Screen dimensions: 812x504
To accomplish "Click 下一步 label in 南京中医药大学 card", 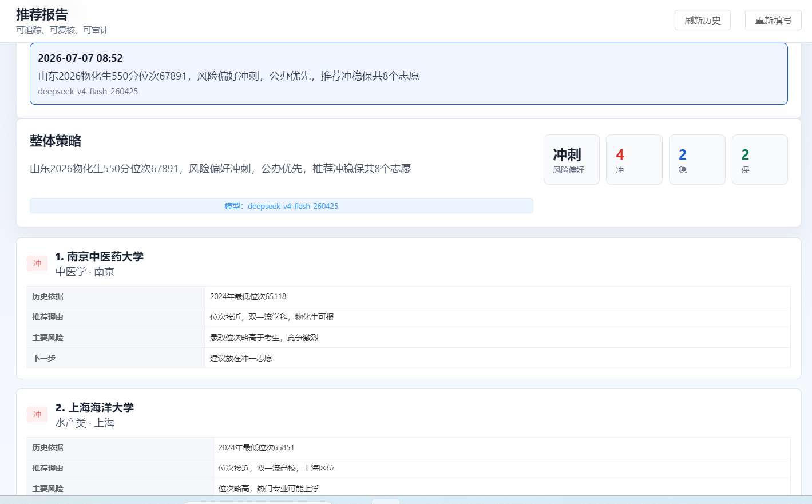I will click(44, 358).
